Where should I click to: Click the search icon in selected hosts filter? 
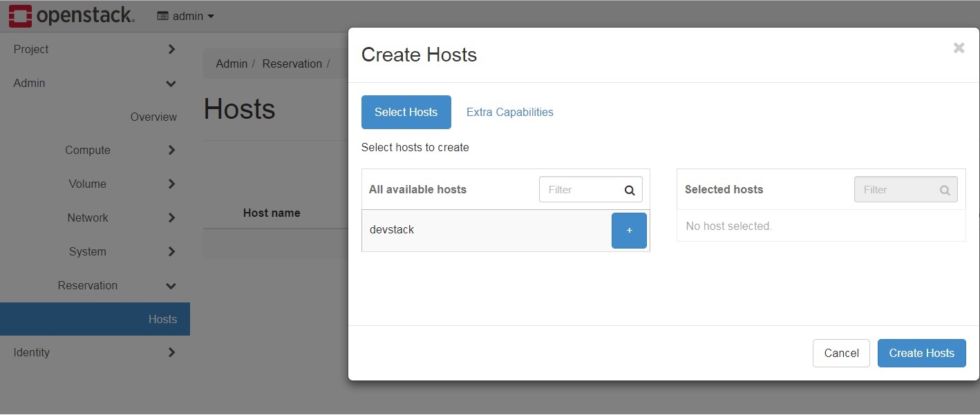945,190
